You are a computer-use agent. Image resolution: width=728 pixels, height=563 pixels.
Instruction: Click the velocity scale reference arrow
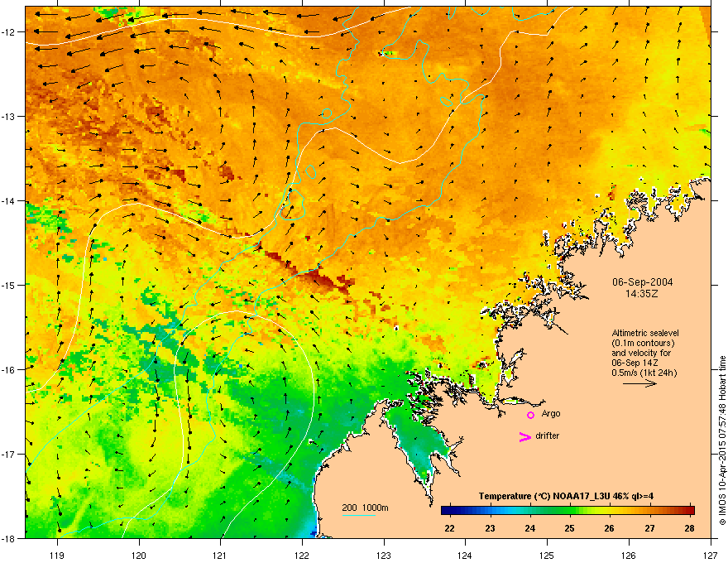click(639, 383)
